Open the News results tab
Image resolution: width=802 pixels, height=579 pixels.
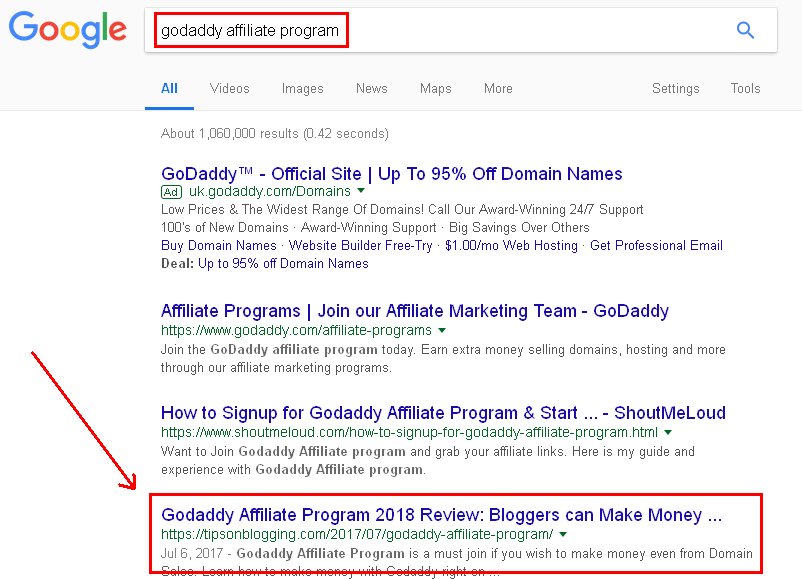372,88
